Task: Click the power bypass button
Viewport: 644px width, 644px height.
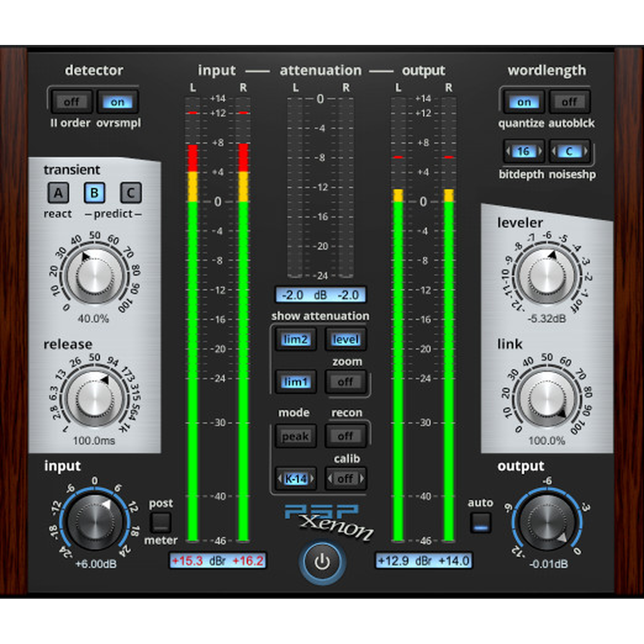Action: click(322, 562)
